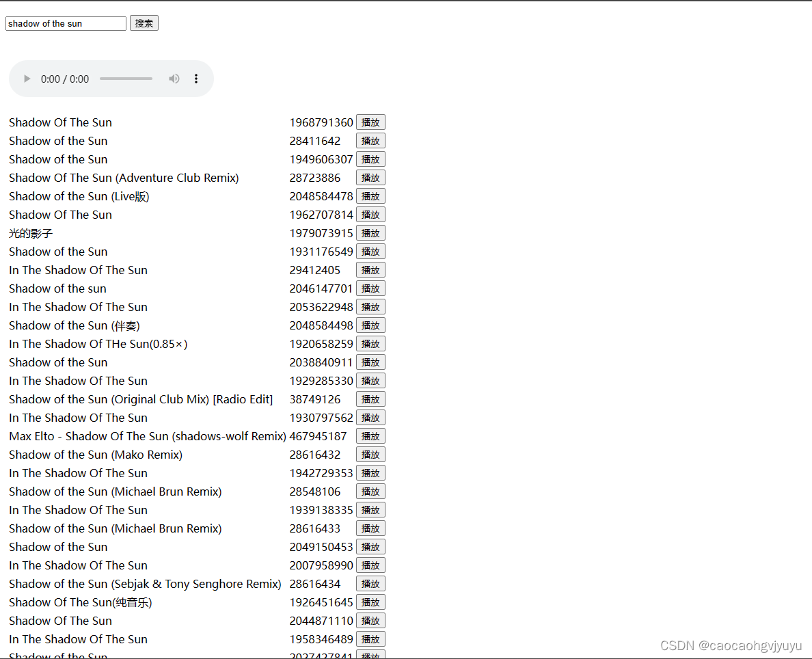Play the Mako Remix track
Viewport: 812px width, 659px height.
[370, 455]
